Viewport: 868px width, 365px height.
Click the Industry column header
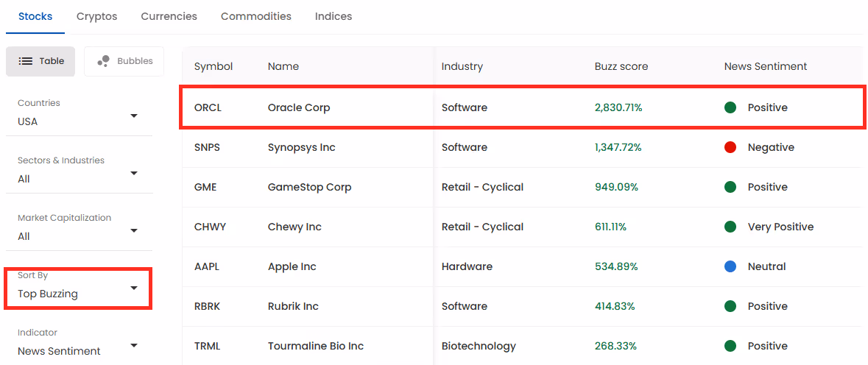462,66
